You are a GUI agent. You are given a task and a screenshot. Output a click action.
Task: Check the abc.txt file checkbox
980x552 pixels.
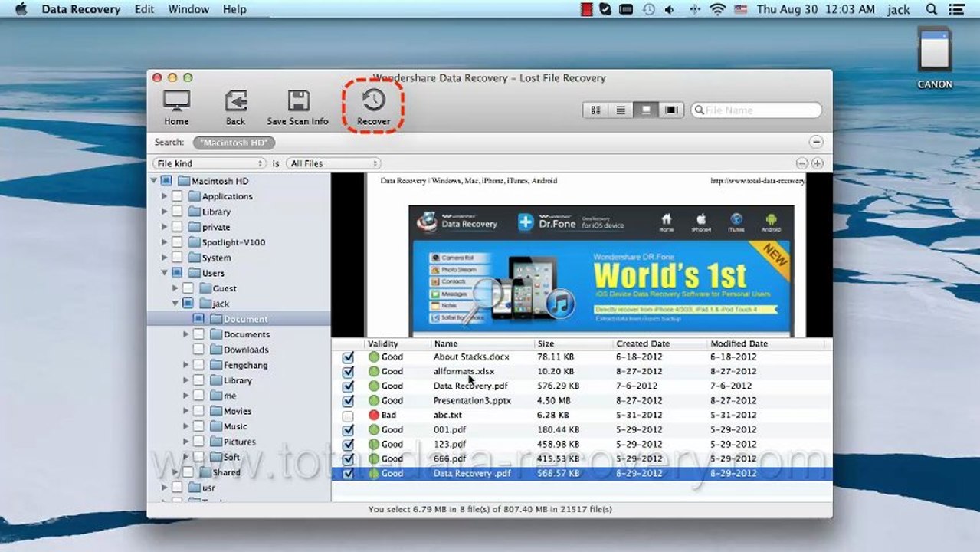coord(348,416)
